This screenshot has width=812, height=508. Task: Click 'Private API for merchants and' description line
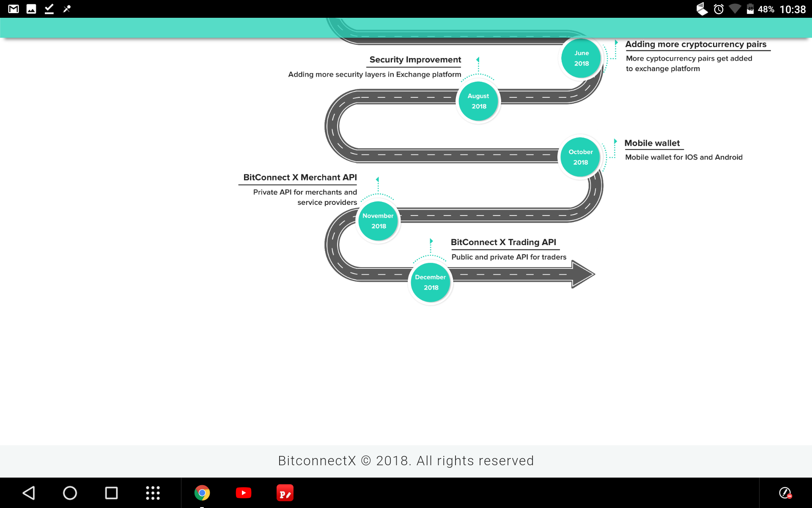[x=305, y=192]
